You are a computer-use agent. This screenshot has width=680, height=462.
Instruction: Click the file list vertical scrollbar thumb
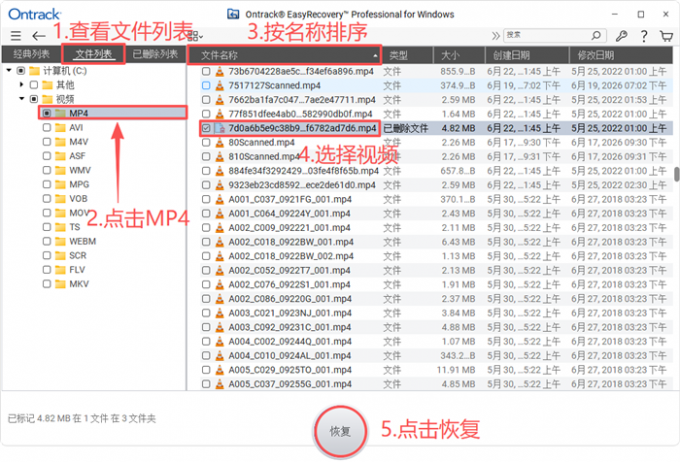click(x=676, y=174)
